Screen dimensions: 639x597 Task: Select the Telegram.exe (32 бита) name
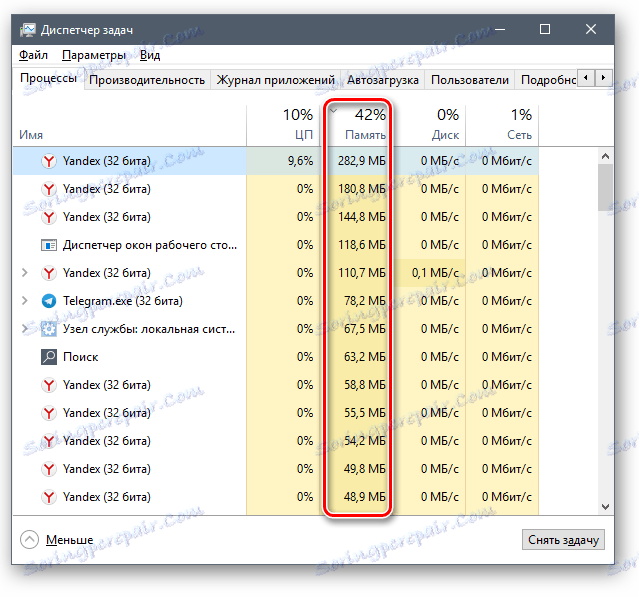point(123,301)
